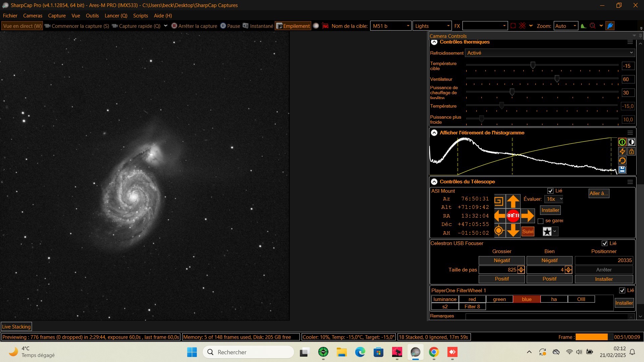The image size is (644, 362).
Task: Open the Fichier menu
Action: 10,16
